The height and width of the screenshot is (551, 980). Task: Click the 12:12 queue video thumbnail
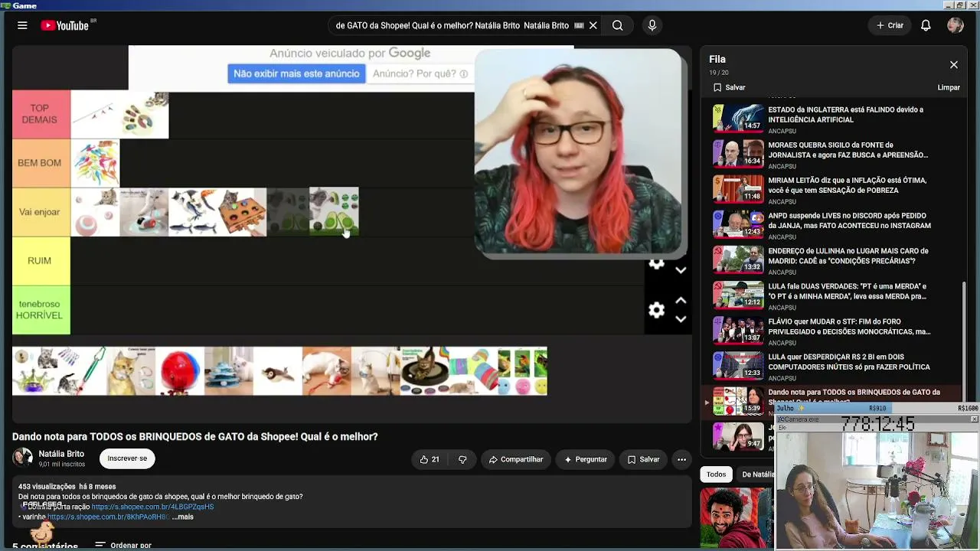(x=738, y=295)
